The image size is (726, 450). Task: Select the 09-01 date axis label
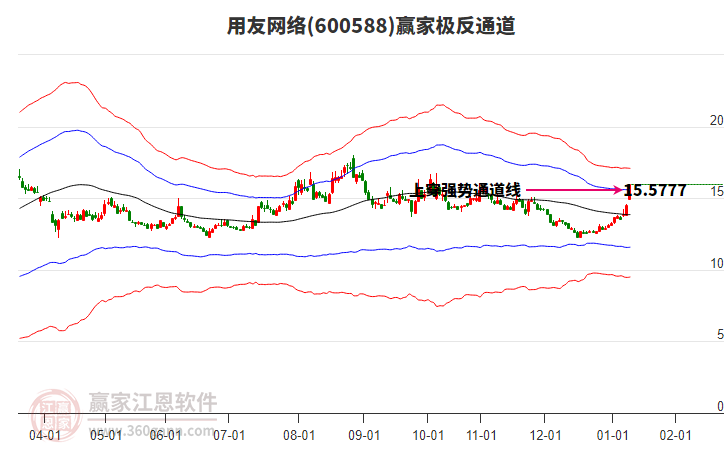(x=364, y=435)
